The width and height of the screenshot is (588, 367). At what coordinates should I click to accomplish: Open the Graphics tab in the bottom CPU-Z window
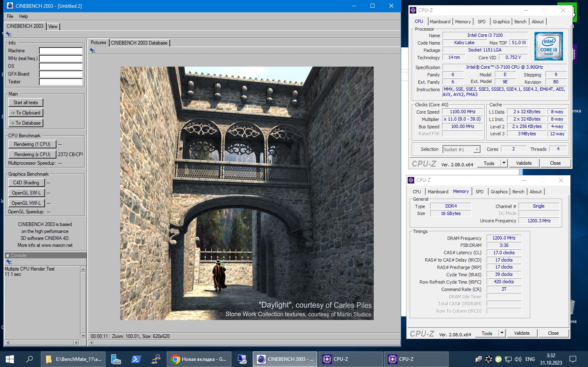(499, 192)
